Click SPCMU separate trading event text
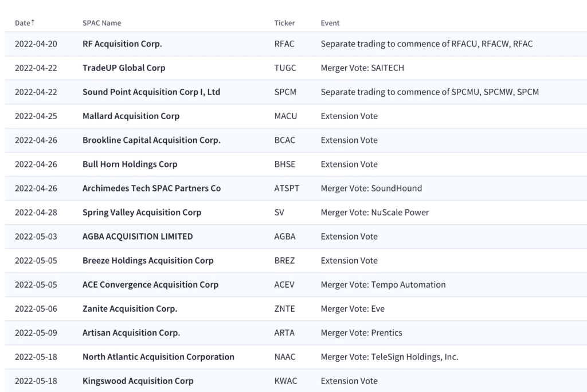 pyautogui.click(x=430, y=92)
